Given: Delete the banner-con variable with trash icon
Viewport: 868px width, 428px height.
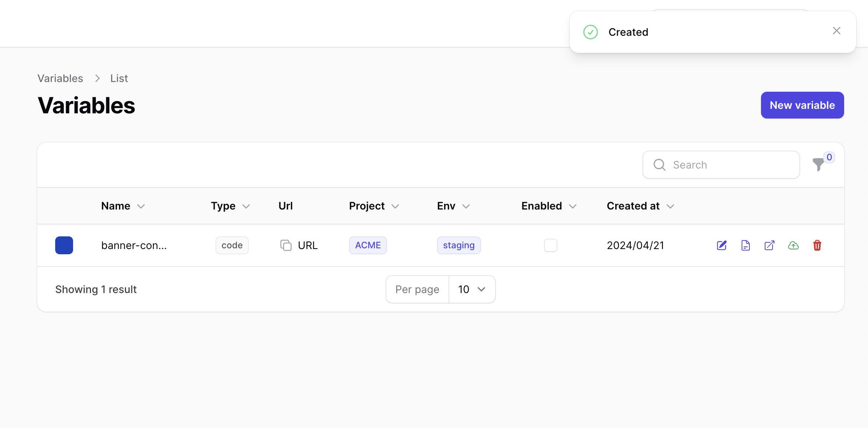Looking at the screenshot, I should pyautogui.click(x=817, y=245).
